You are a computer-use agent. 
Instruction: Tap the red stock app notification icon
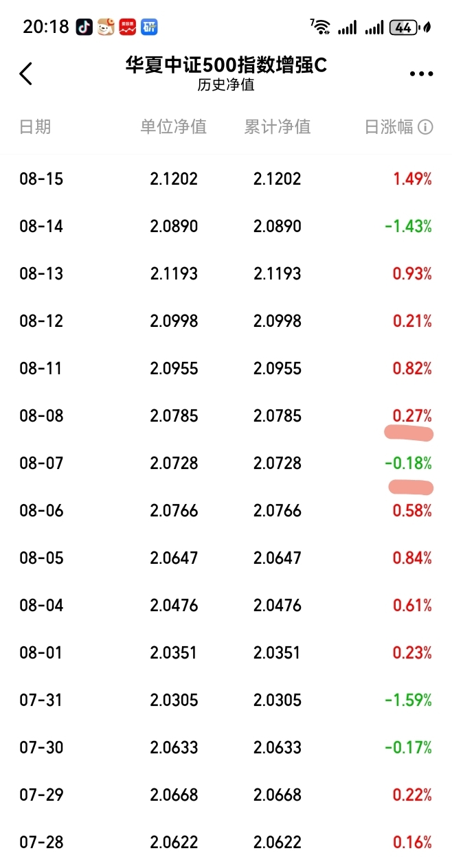tap(127, 27)
